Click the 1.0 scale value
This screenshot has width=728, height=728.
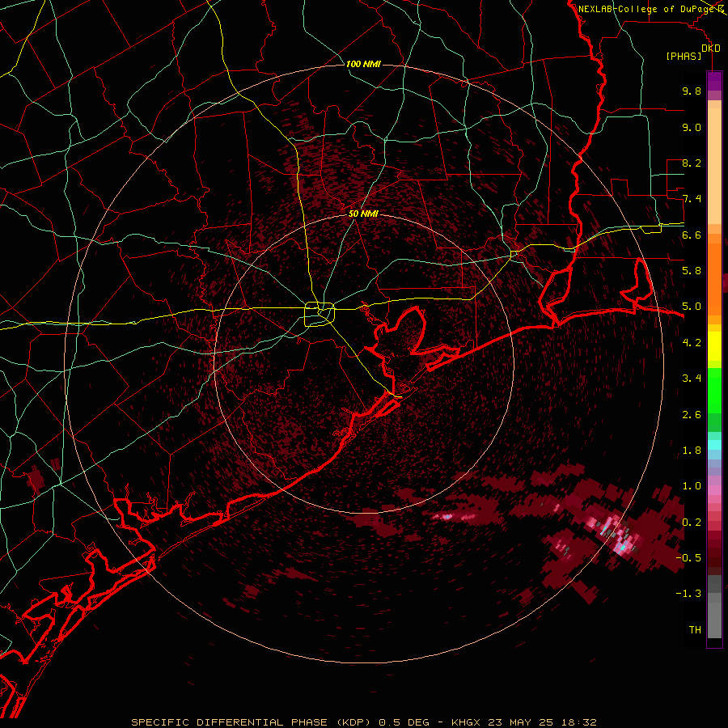coord(692,485)
